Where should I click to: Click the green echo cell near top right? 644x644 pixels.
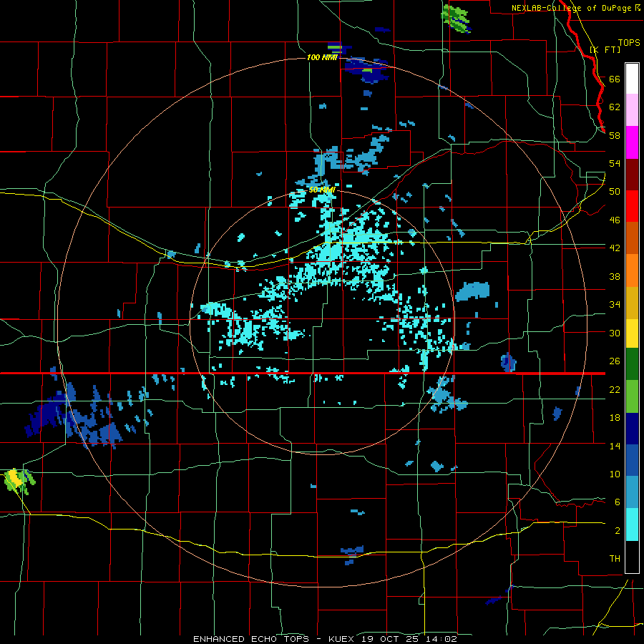(x=456, y=19)
